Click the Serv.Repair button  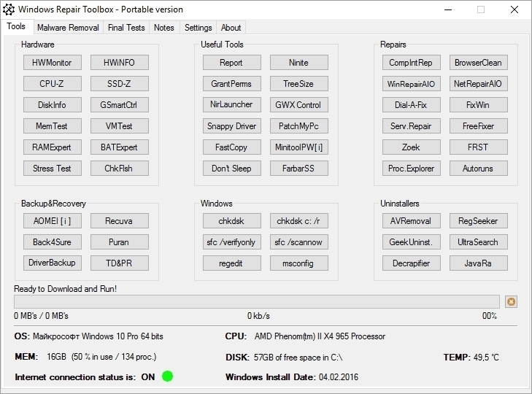point(411,126)
